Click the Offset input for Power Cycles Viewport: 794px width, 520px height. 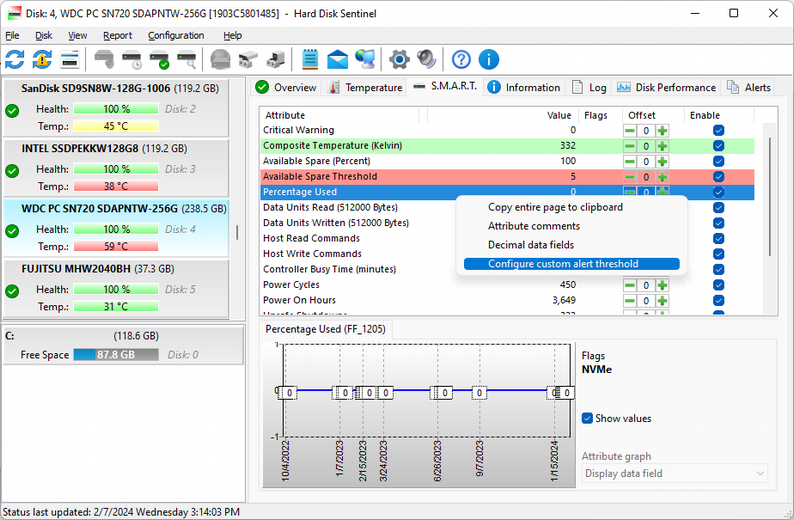point(646,285)
